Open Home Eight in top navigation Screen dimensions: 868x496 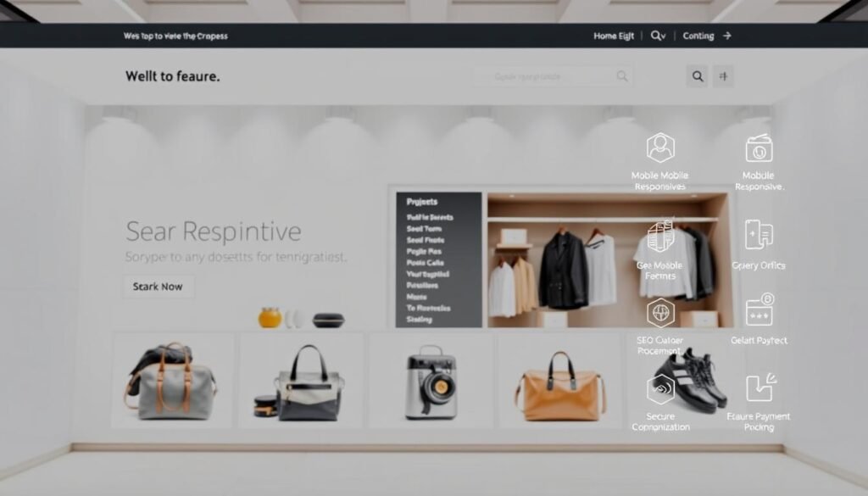tap(614, 36)
